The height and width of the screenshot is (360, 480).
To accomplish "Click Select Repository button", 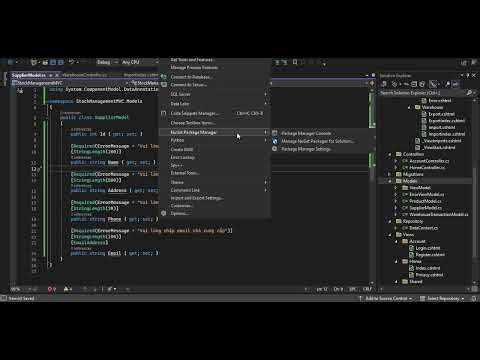I will pos(442,298).
